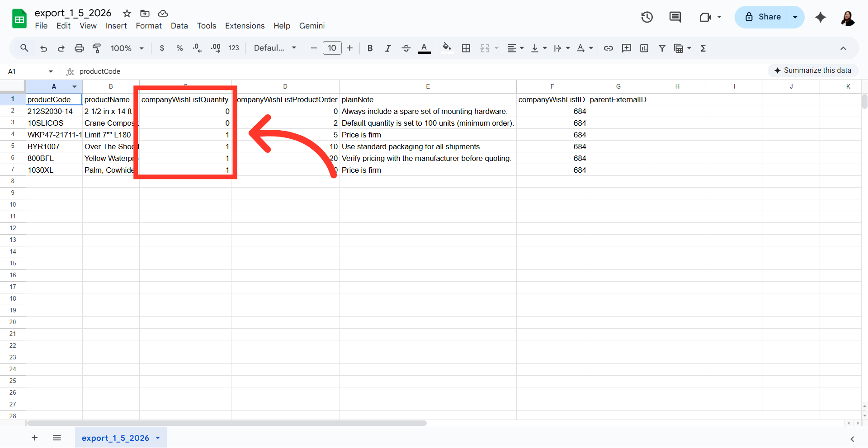Open vertical align dropdown
The width and height of the screenshot is (868, 448).
[538, 48]
